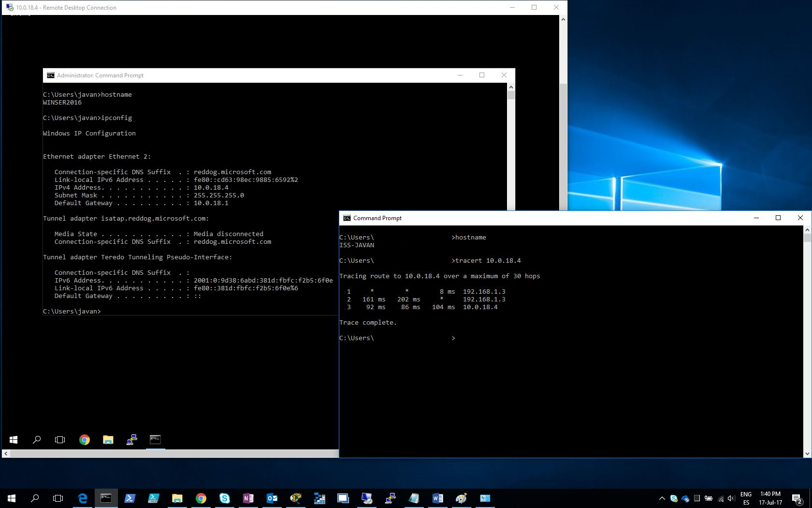This screenshot has height=508, width=812.
Task: Launch Windows PowerShell from the taskbar
Action: coord(130,498)
